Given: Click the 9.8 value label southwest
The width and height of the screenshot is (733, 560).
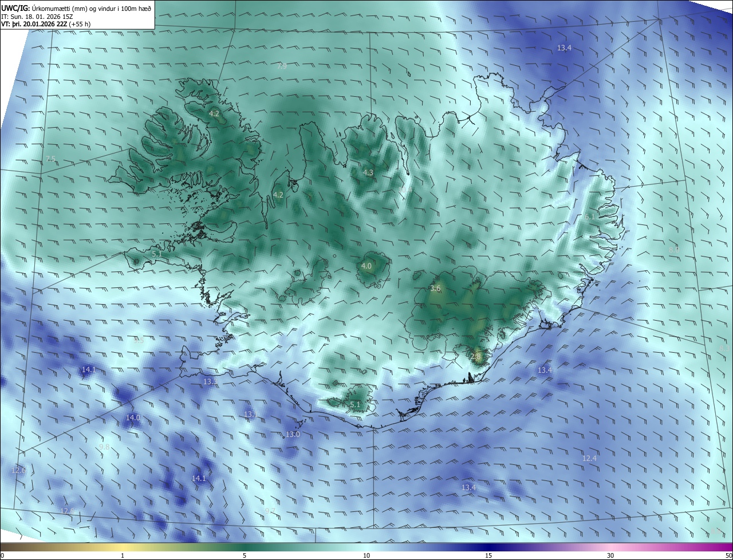Looking at the screenshot, I should 104,447.
